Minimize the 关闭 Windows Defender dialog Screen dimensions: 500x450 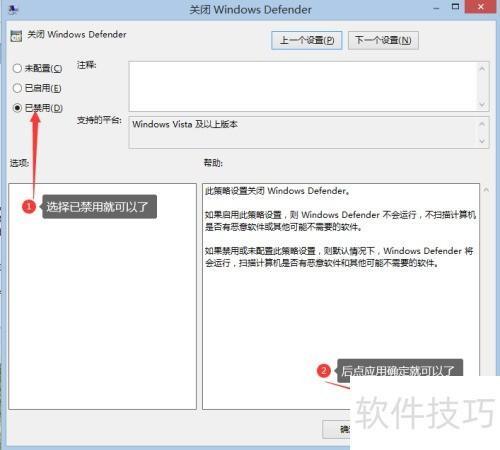[436, 8]
